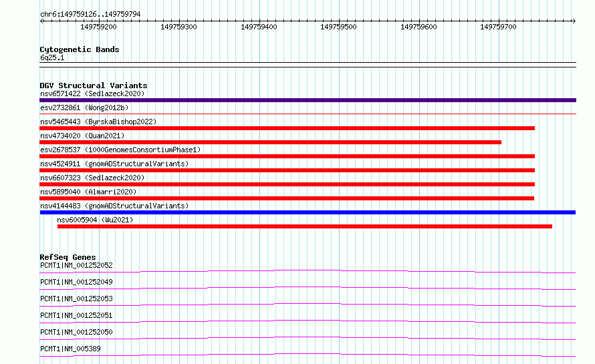Open the nsv5895040 (Almarri2020) label

[88, 192]
